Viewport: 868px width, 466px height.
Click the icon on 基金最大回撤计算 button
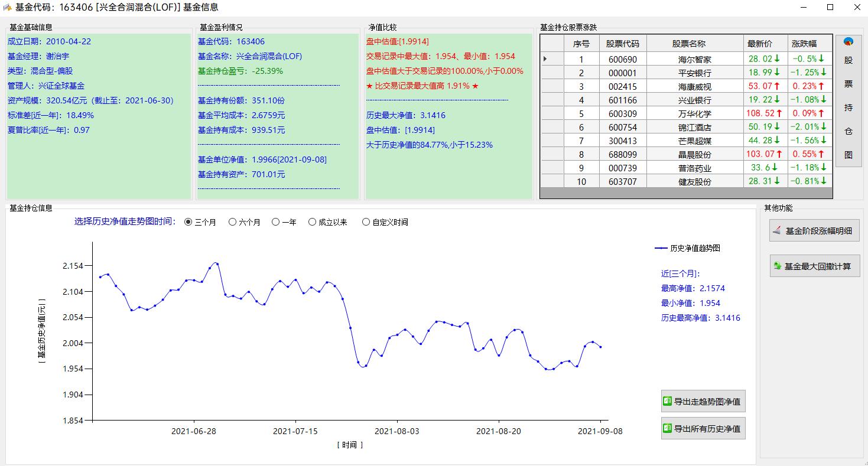pyautogui.click(x=777, y=266)
